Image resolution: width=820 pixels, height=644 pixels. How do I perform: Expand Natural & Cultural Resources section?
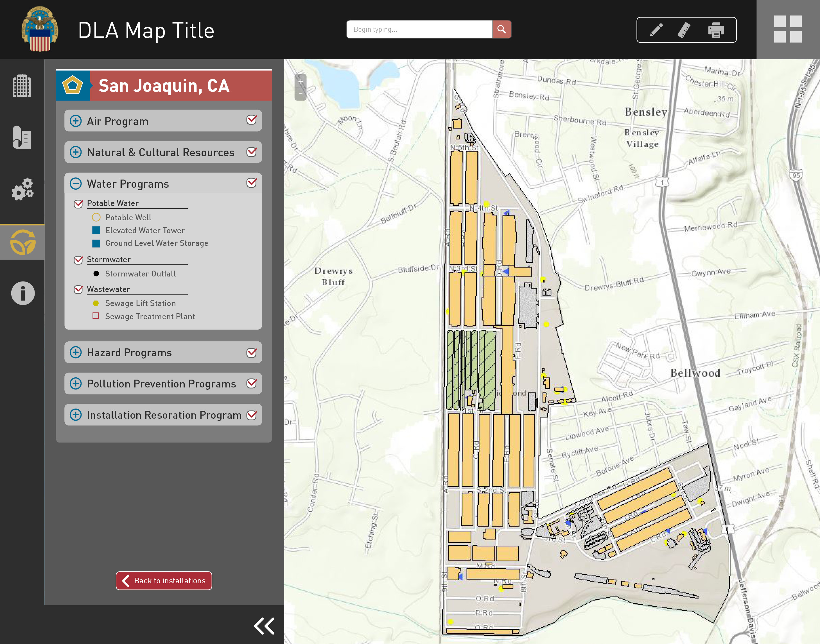pyautogui.click(x=76, y=152)
